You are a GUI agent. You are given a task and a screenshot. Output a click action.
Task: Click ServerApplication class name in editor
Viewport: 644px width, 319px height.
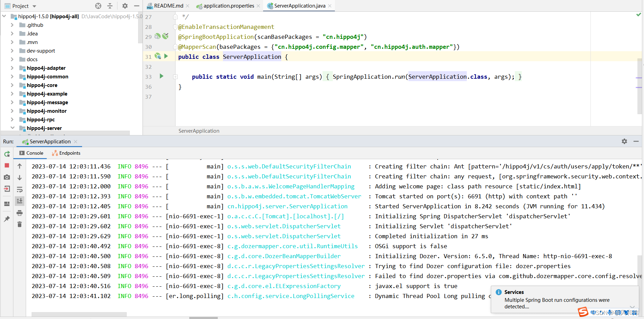tap(252, 57)
